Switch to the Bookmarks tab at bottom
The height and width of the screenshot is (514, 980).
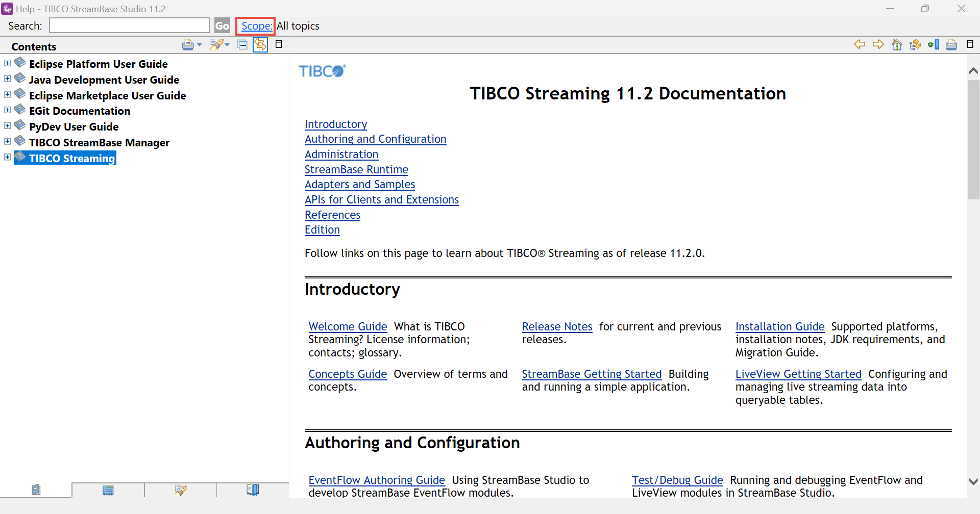coord(253,490)
